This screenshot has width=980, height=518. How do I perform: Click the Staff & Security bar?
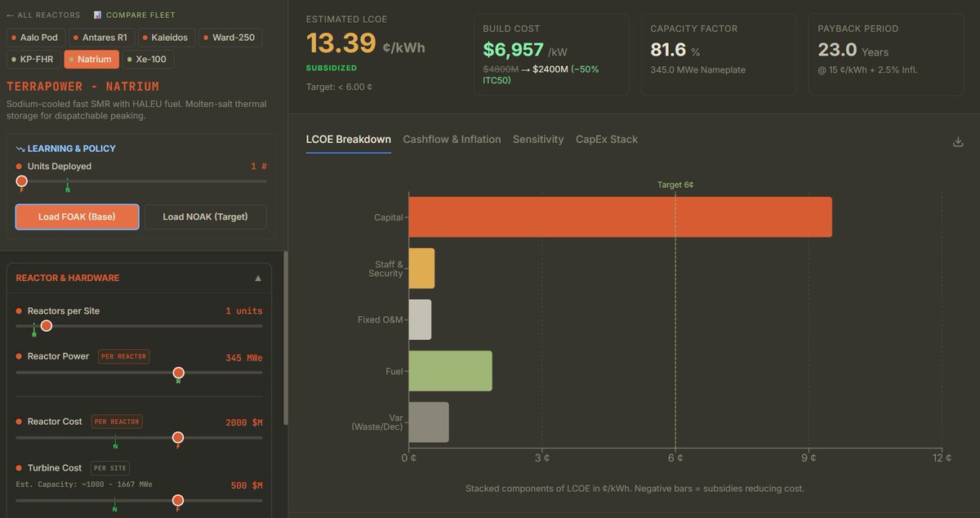421,268
